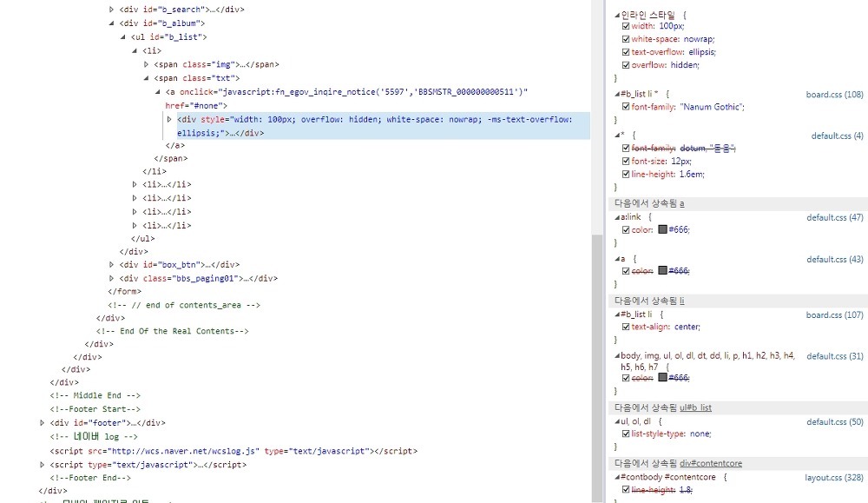Open default.css (4) source link
Viewport: 868px width, 503px height.
pyautogui.click(x=837, y=136)
